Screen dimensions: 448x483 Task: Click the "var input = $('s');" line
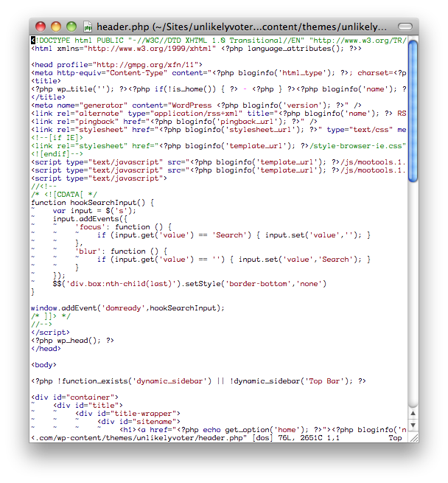point(94,211)
